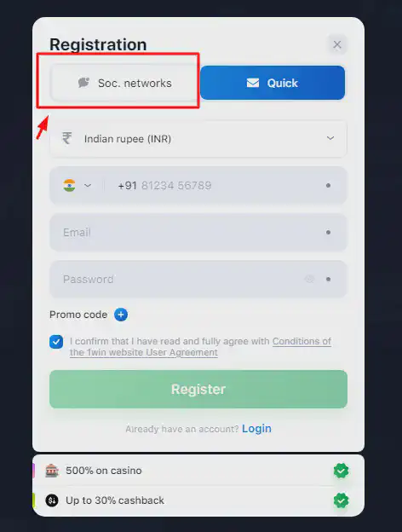402x532 pixels.
Task: Click the cashback coin icon
Action: 52,500
